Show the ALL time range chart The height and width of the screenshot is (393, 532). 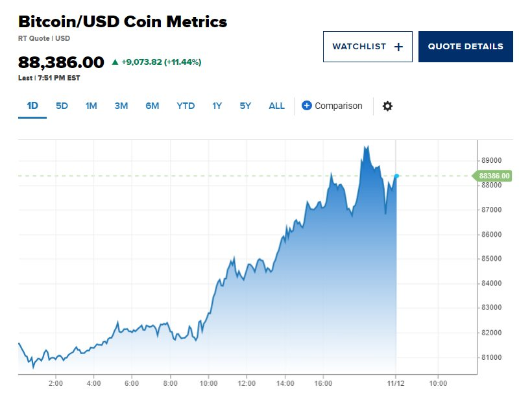(x=276, y=106)
